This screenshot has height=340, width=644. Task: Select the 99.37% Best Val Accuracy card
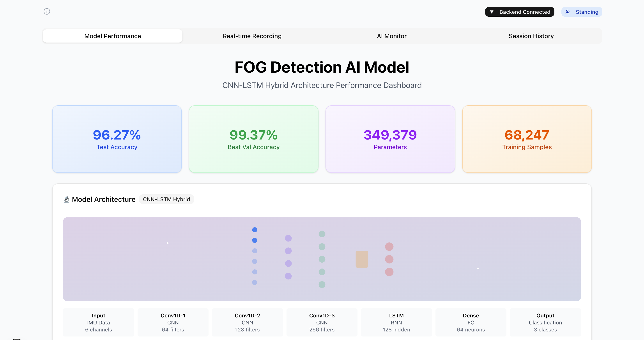(x=253, y=139)
